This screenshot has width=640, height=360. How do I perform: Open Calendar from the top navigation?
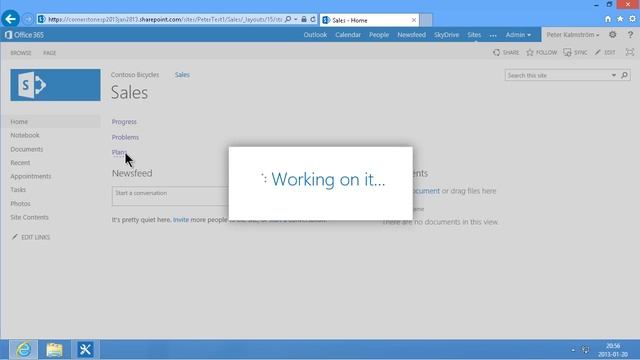click(348, 35)
